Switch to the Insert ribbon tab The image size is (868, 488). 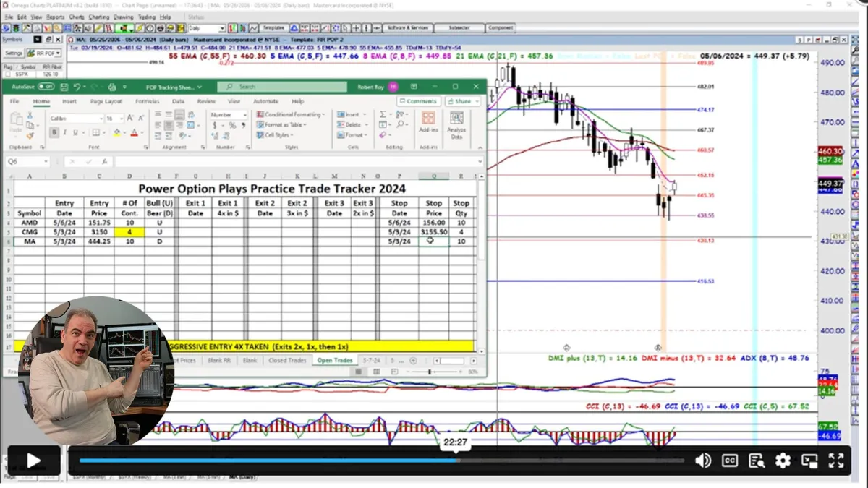pos(69,102)
